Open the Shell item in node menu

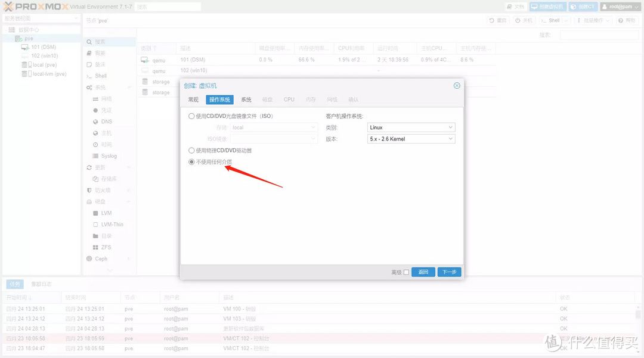[109, 76]
